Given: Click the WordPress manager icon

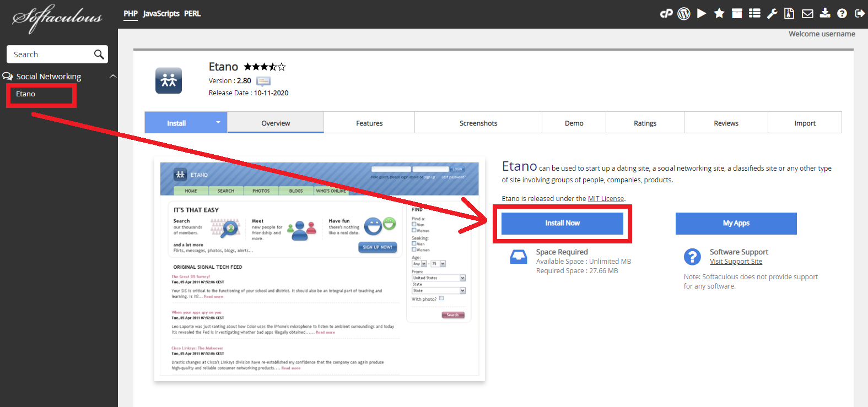Looking at the screenshot, I should pyautogui.click(x=684, y=14).
